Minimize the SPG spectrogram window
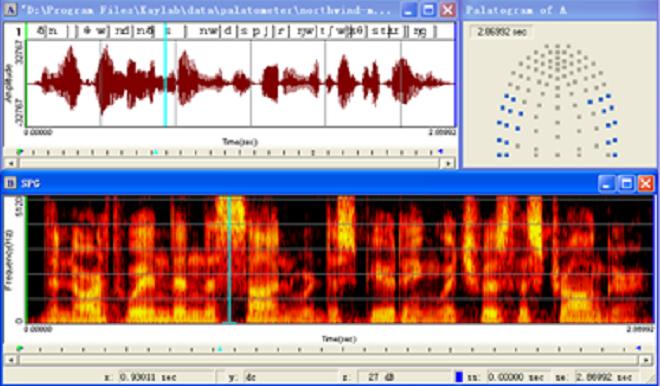This screenshot has height=386, width=660. click(x=607, y=184)
